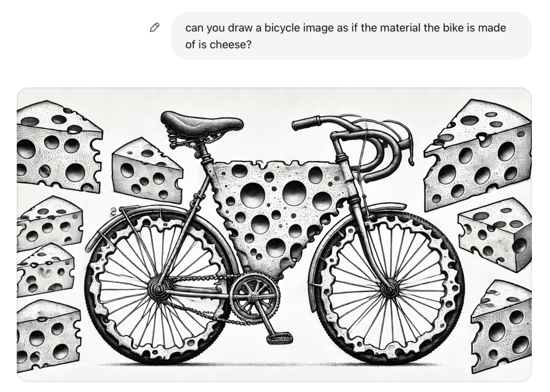550x392 pixels.
Task: Click the bicycle pedal in drawing
Action: (x=279, y=338)
